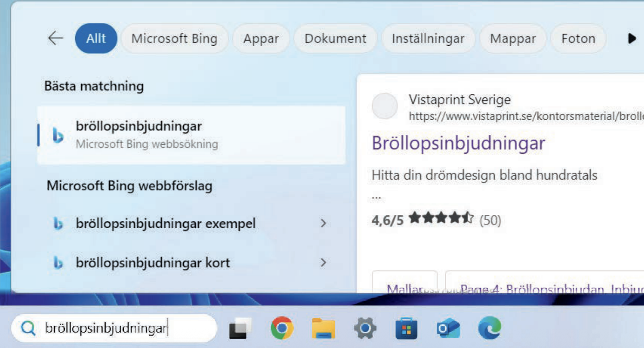Image resolution: width=644 pixels, height=348 pixels.
Task: Open File Explorer from the taskbar
Action: [x=323, y=328]
